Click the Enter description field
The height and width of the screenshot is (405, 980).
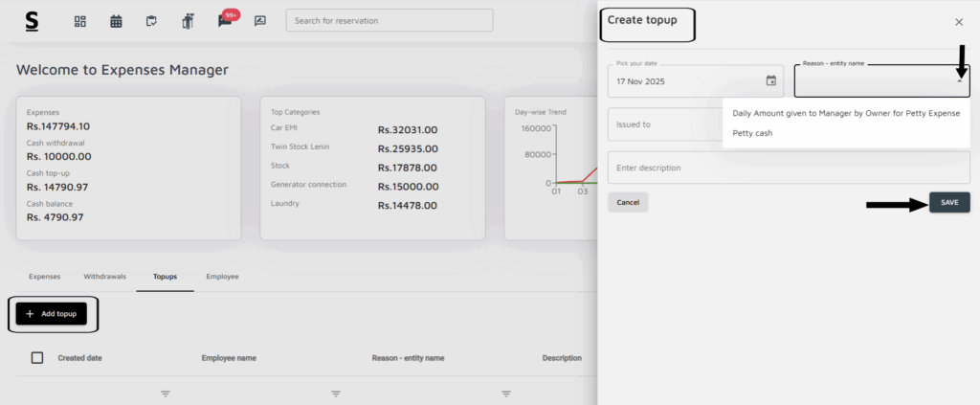pos(788,168)
